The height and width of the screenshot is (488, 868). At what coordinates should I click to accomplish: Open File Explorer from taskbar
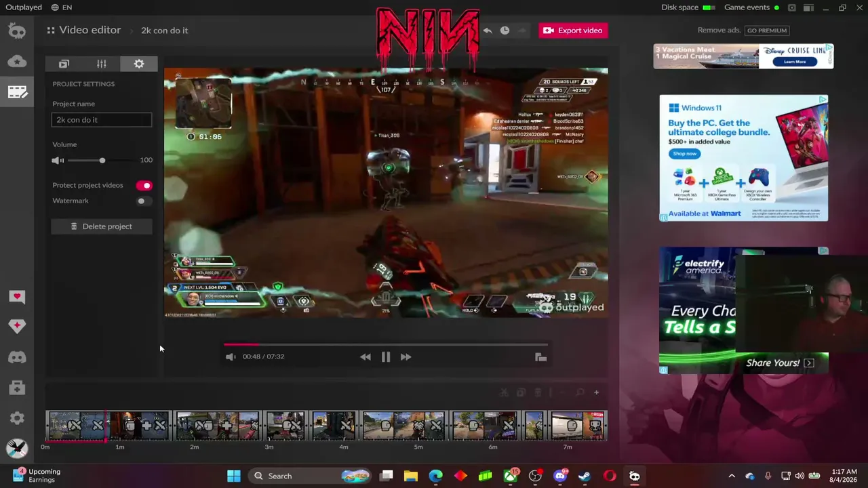tap(411, 476)
